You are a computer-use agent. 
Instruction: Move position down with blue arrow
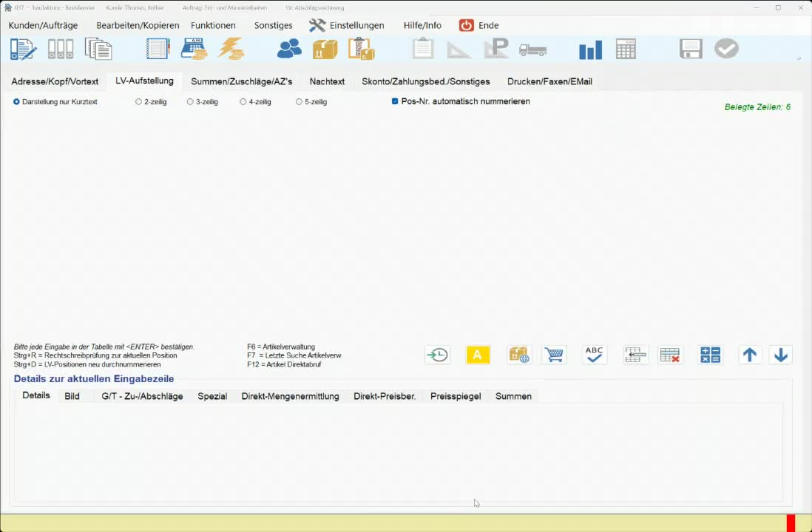point(780,355)
